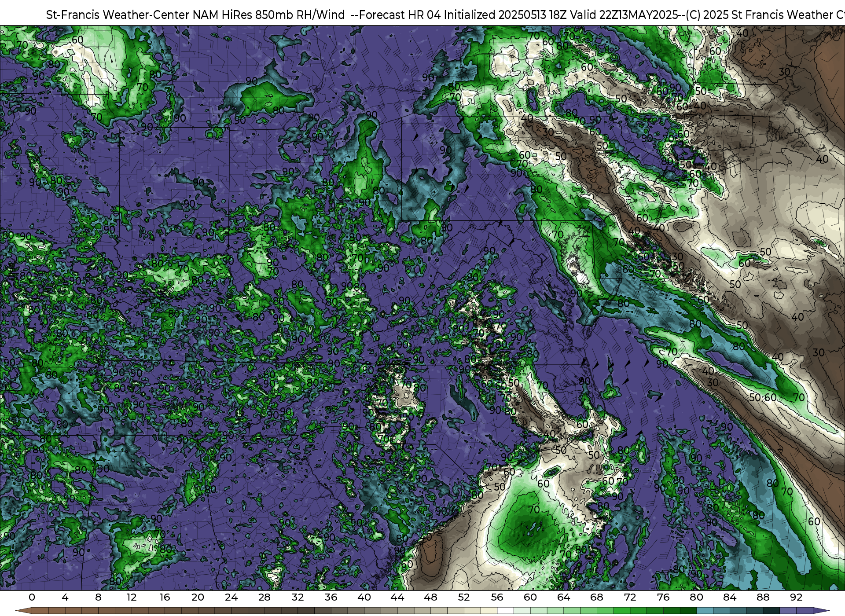Screen dimensions: 845x616
Task: Click the 'Forecast HR 04' text
Action: click(400, 15)
